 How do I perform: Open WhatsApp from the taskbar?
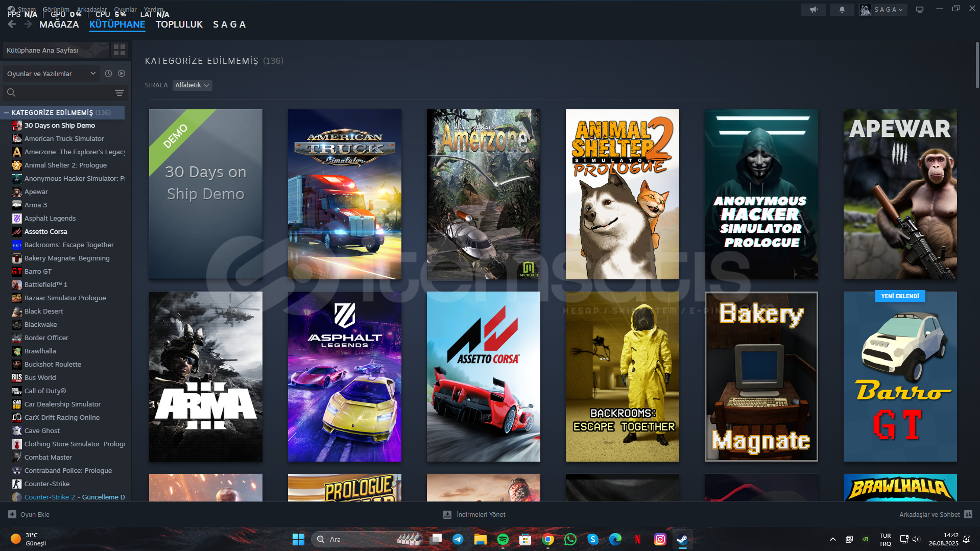(570, 539)
